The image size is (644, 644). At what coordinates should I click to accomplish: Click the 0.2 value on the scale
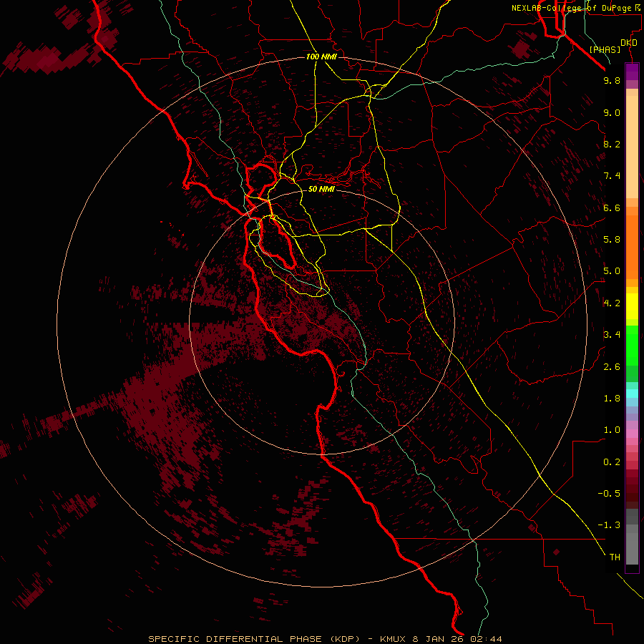point(612,462)
